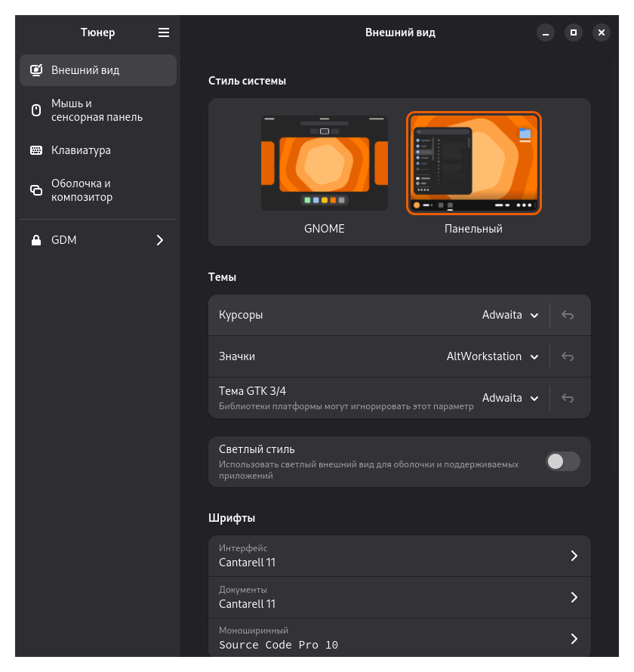Click the Стиль системы heading

click(x=247, y=81)
